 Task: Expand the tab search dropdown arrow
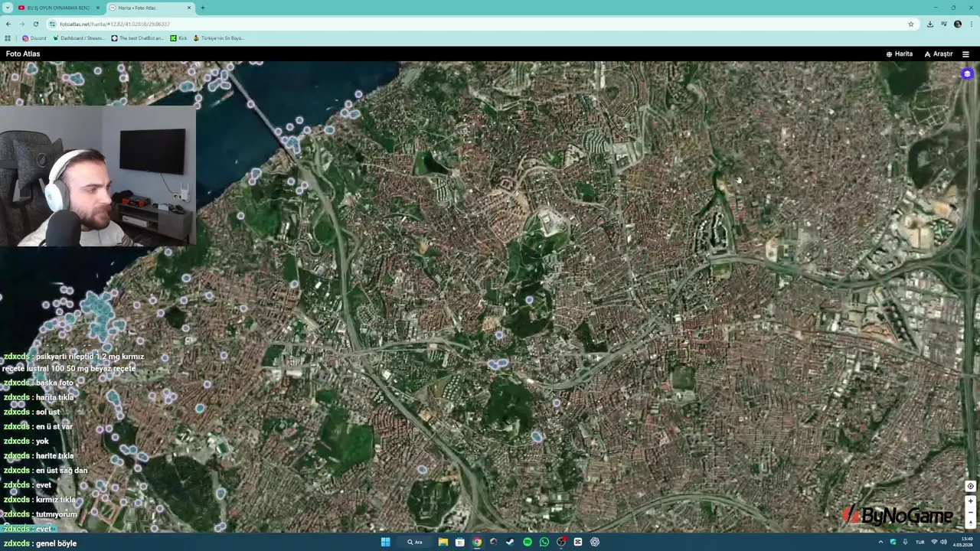[8, 8]
